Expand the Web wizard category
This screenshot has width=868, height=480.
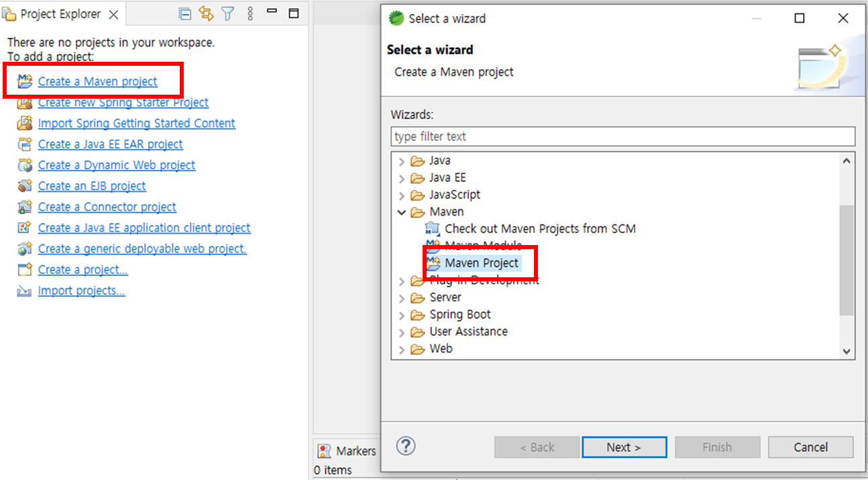coord(401,349)
